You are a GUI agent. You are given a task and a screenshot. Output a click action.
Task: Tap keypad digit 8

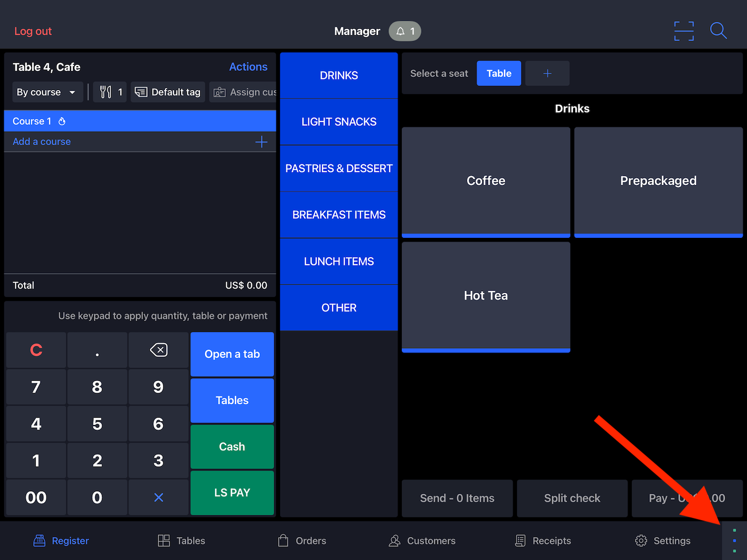point(97,387)
